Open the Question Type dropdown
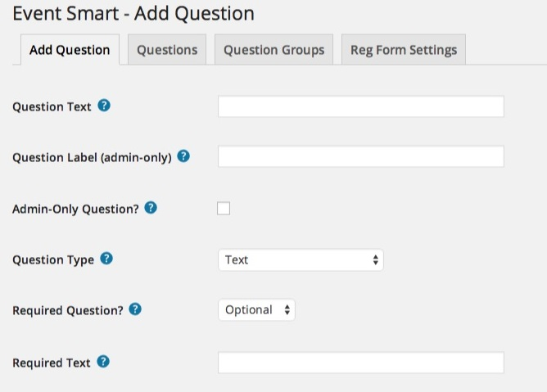Screen dimensions: 547x392 tap(301, 260)
